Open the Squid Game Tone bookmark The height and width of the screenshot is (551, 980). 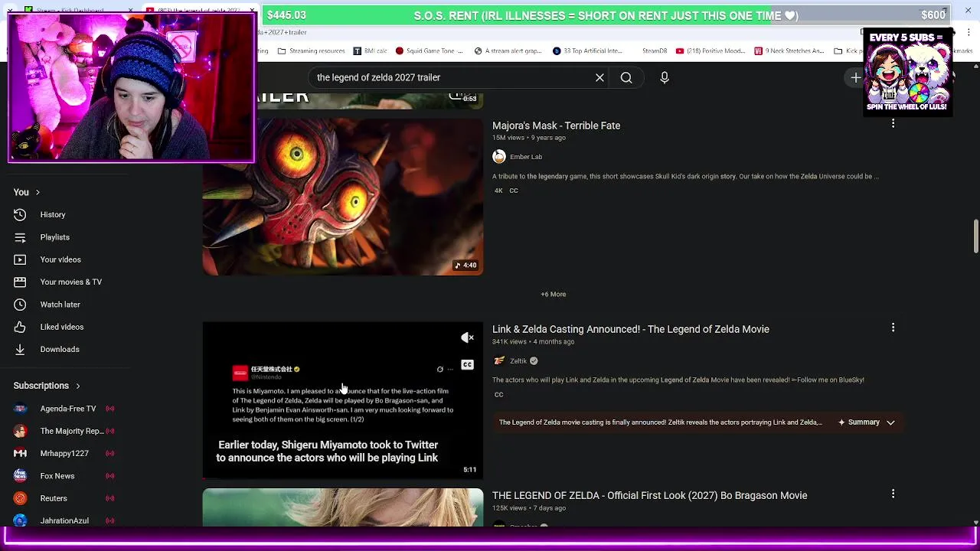(x=430, y=51)
